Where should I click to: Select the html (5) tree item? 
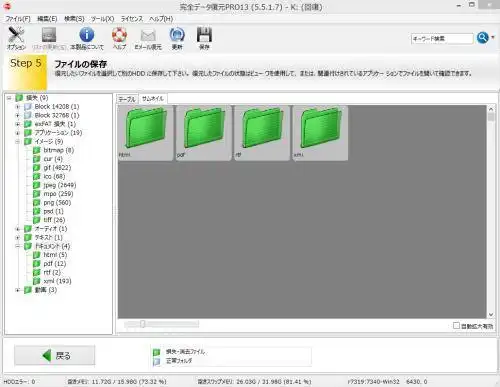coord(55,255)
